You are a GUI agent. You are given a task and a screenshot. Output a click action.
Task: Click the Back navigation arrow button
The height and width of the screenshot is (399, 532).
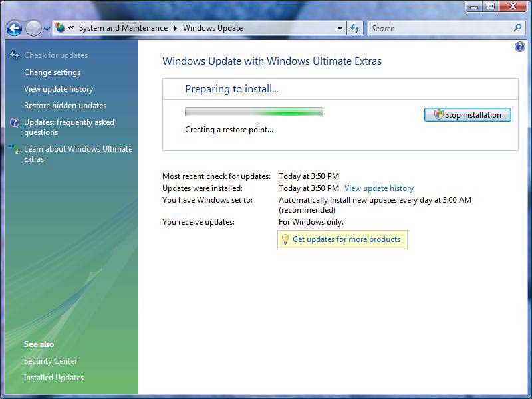tap(14, 28)
